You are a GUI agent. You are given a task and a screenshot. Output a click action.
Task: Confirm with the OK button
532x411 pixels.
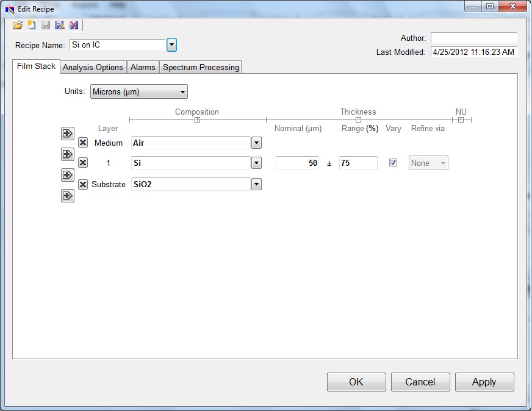click(x=356, y=382)
